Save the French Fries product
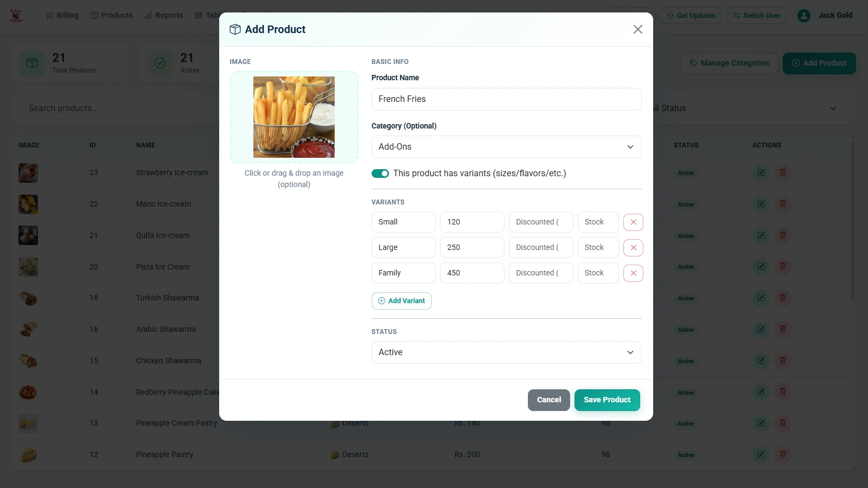 (607, 400)
